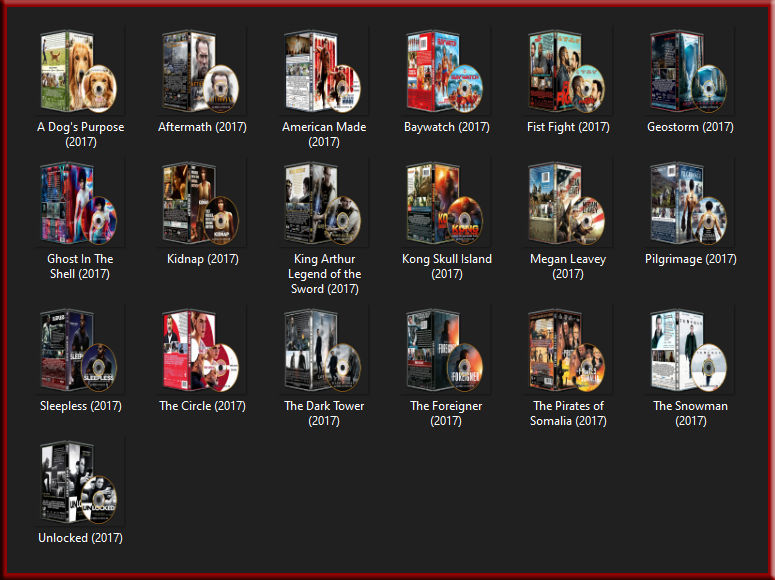775x580 pixels.
Task: Select "The Pirates of Somalia (2017)" label
Action: coord(568,413)
